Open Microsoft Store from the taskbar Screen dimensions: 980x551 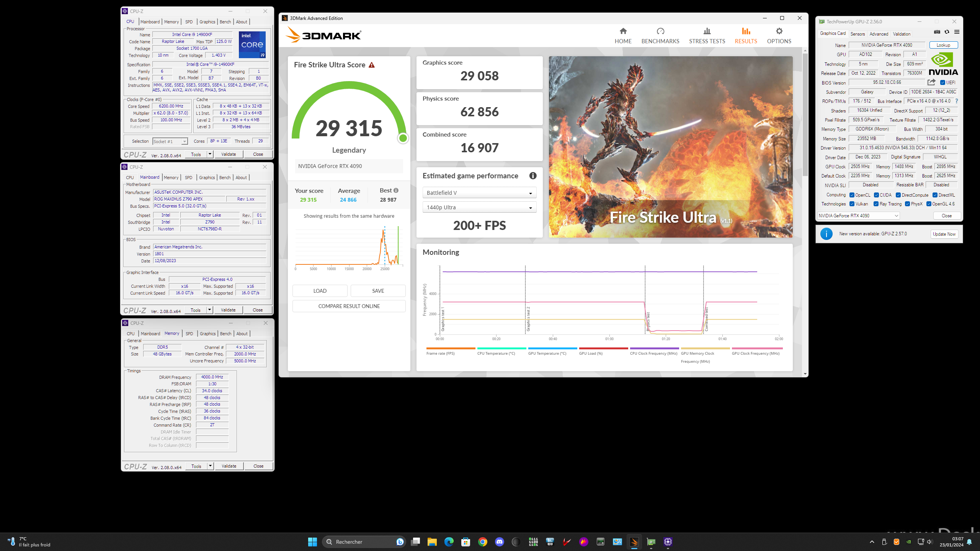[465, 541]
